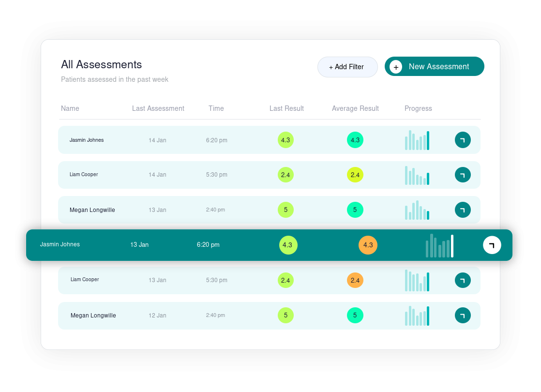Click progress bar chart in highlighted row
541x392 pixels.
pyautogui.click(x=439, y=246)
